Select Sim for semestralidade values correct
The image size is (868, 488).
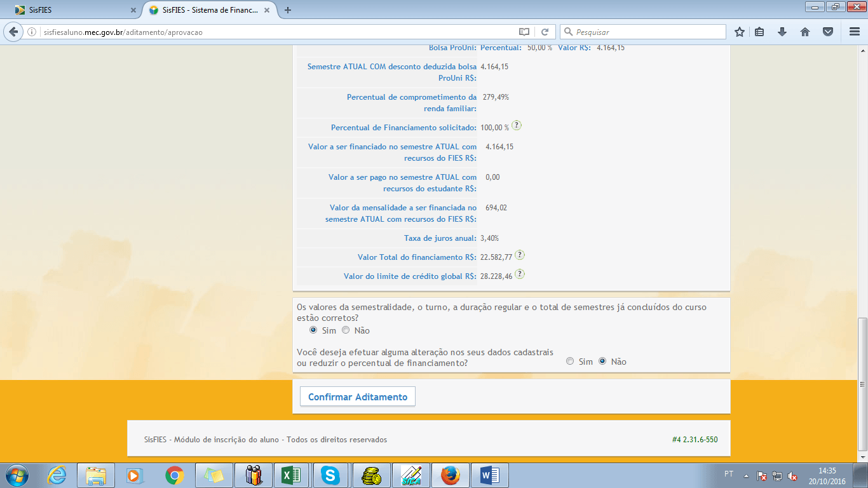pyautogui.click(x=313, y=330)
